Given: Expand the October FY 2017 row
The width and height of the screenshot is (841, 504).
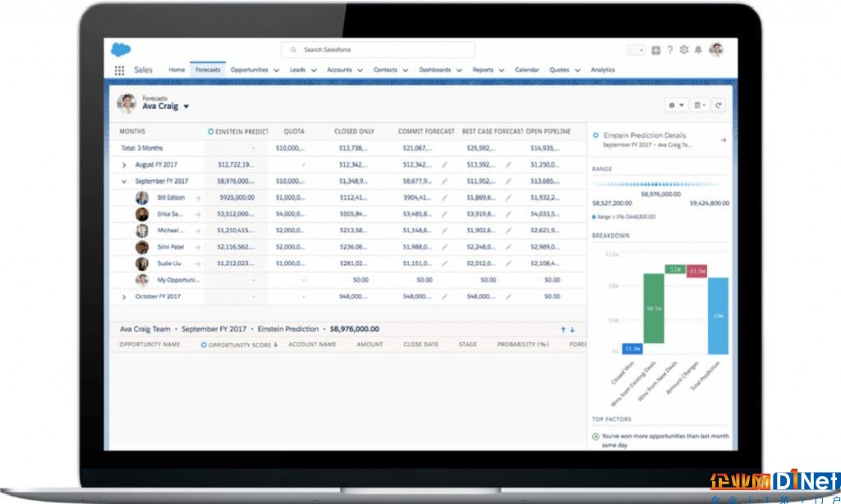Looking at the screenshot, I should pos(124,296).
